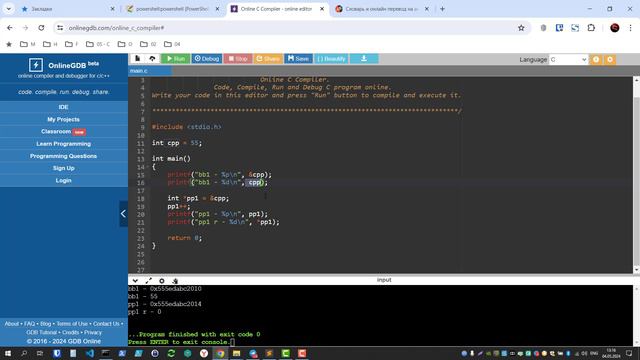Open editor settings gear icon

tap(610, 60)
